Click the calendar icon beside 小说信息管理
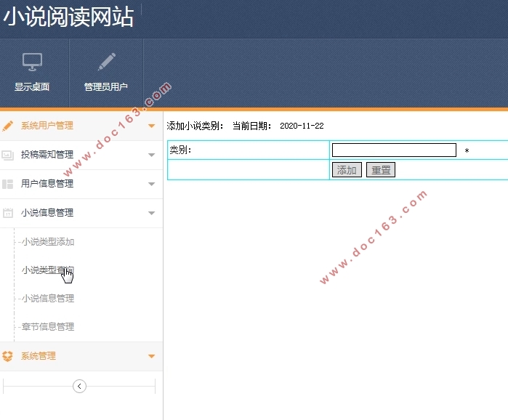 click(8, 213)
